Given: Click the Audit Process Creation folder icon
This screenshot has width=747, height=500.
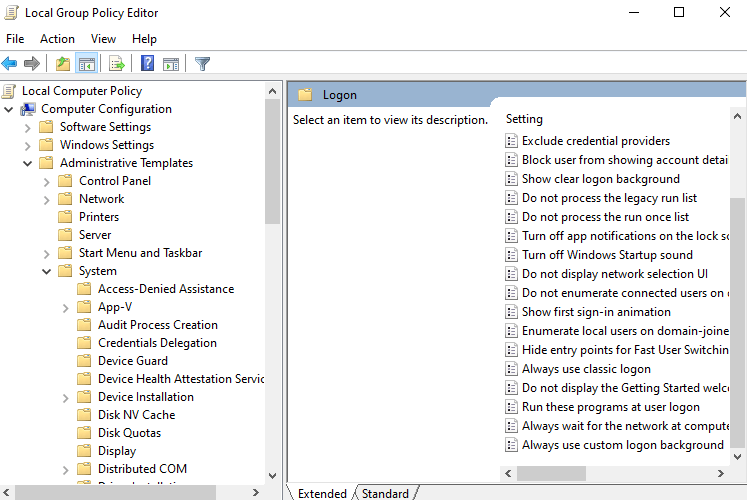Looking at the screenshot, I should point(84,325).
